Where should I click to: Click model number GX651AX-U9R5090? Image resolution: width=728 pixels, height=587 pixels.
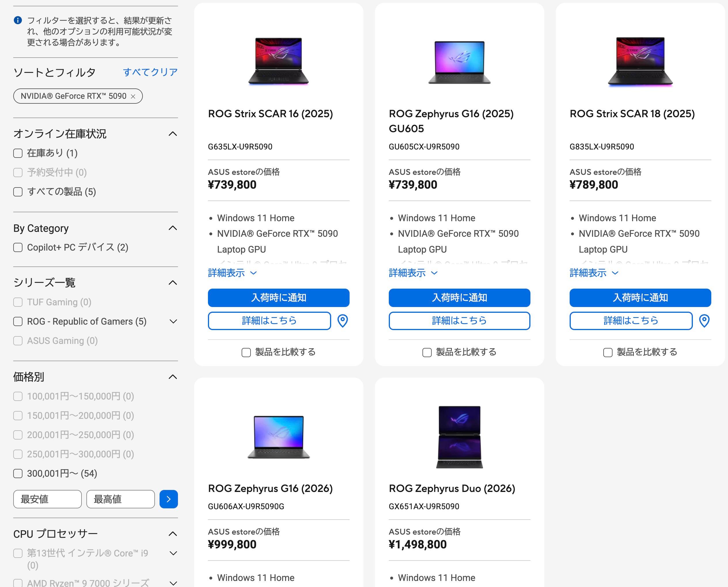pyautogui.click(x=424, y=507)
